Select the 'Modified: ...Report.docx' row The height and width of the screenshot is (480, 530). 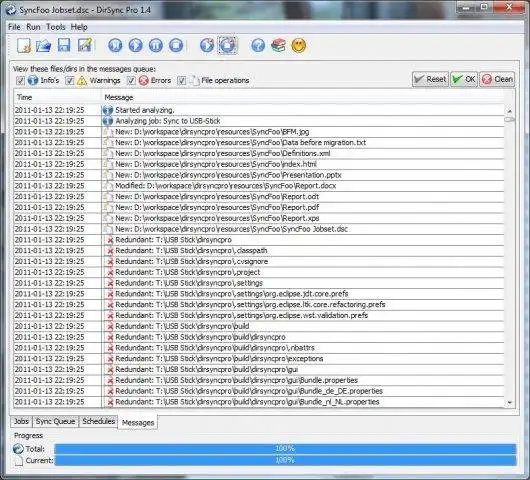(x=259, y=186)
